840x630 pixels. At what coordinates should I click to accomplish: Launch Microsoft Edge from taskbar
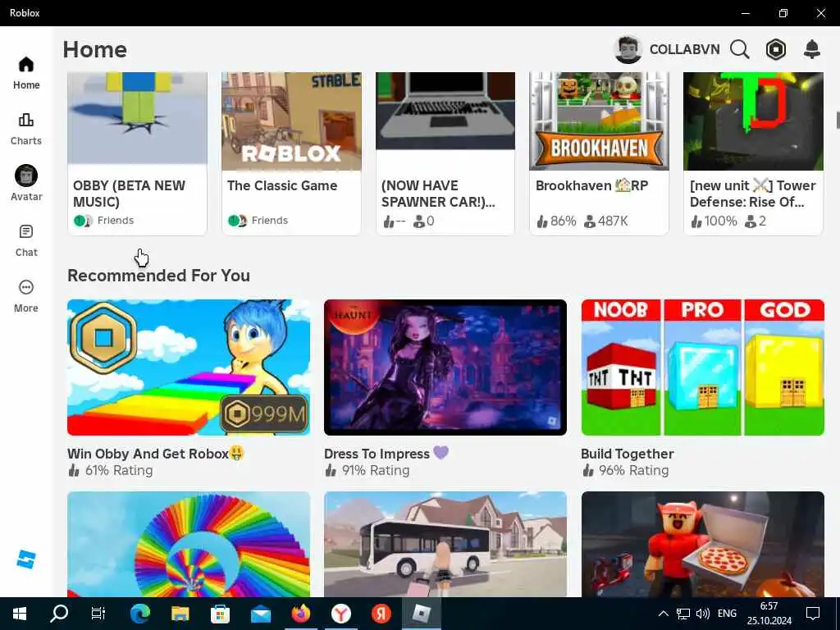139,614
